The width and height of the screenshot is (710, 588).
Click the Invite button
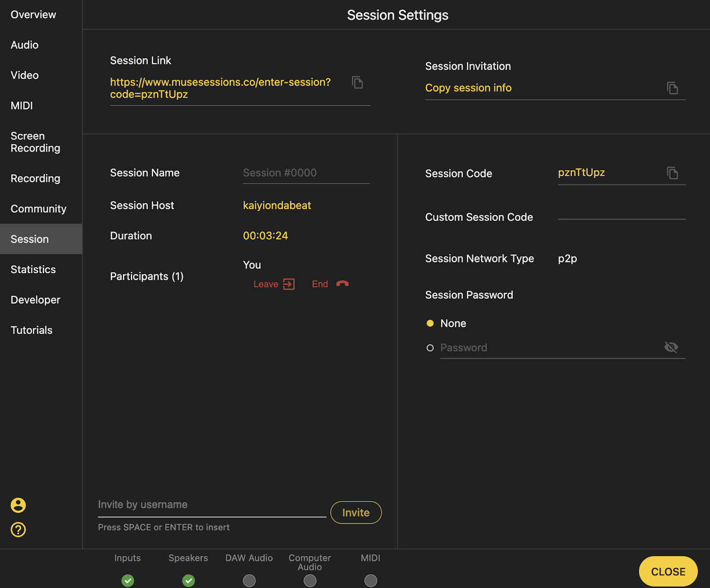point(356,512)
